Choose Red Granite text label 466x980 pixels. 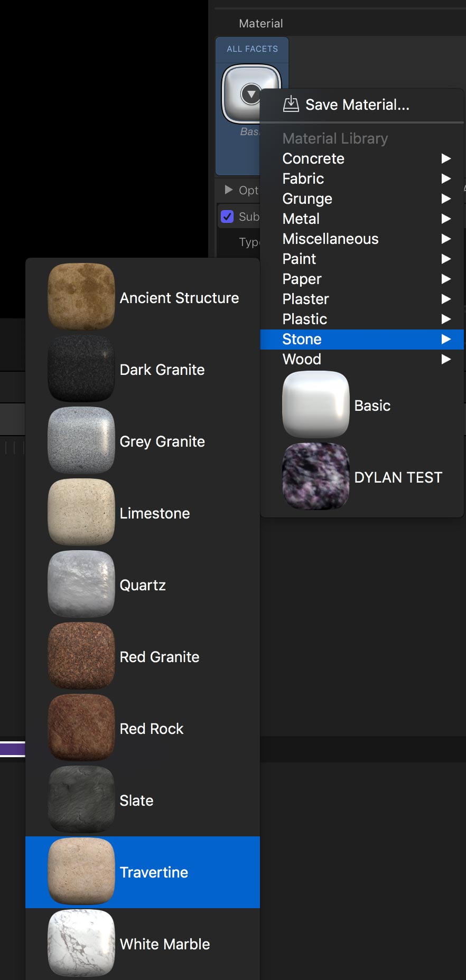160,657
